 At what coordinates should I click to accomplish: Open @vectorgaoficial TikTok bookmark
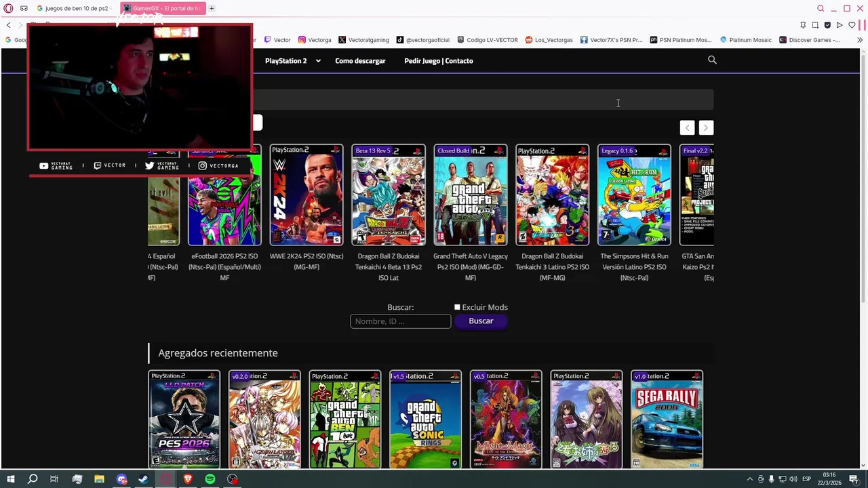[x=423, y=40]
